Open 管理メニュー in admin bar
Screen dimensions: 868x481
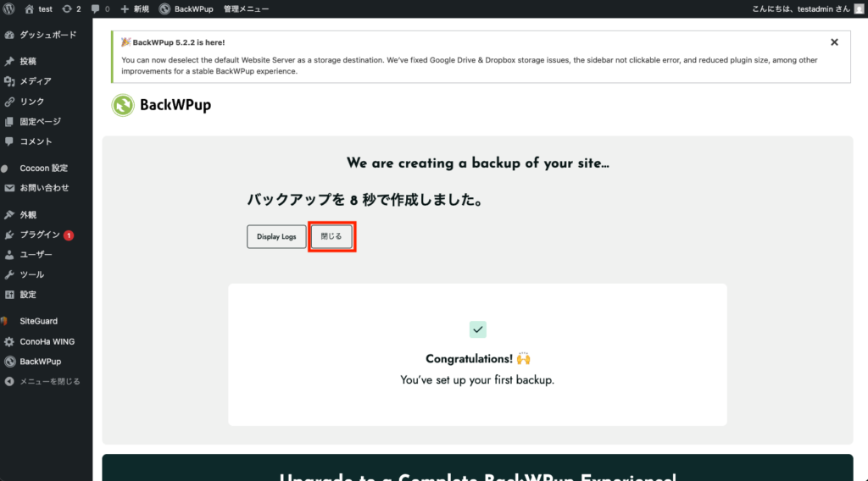pyautogui.click(x=247, y=8)
